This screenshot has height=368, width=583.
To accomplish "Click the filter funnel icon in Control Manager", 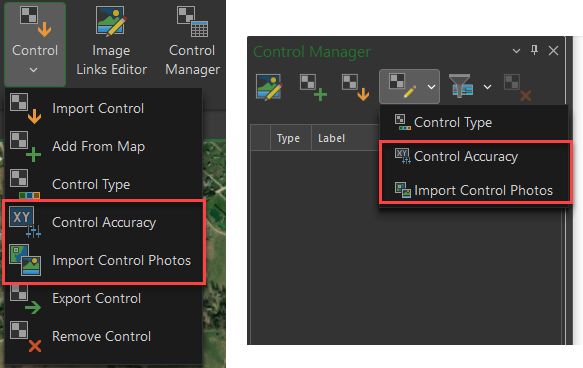I will point(461,86).
